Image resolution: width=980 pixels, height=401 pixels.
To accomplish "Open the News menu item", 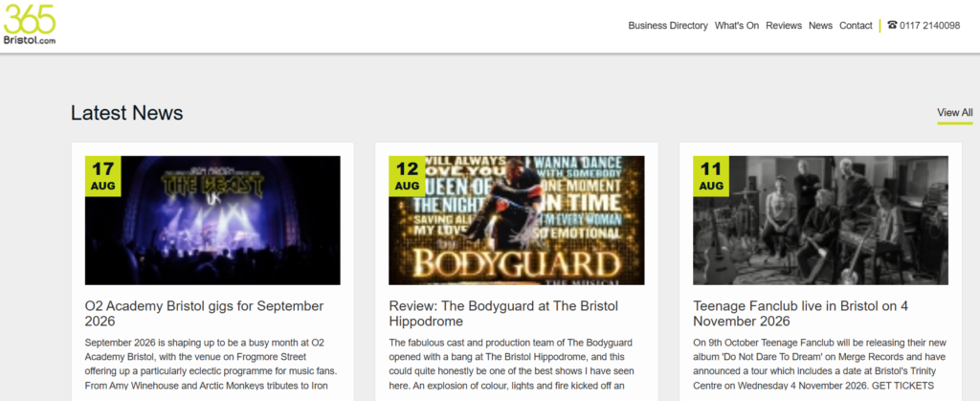I will click(x=820, y=26).
